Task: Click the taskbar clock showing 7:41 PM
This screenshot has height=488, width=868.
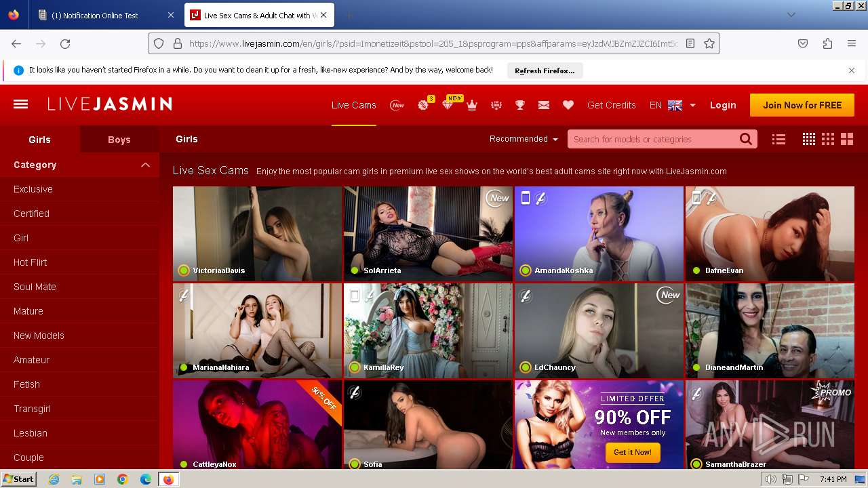Action: point(833,479)
